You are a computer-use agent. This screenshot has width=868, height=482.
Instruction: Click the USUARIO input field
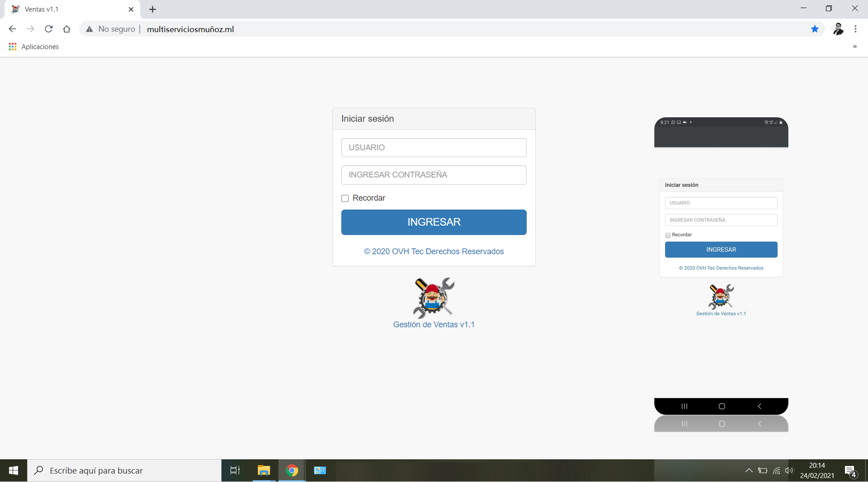tap(433, 147)
